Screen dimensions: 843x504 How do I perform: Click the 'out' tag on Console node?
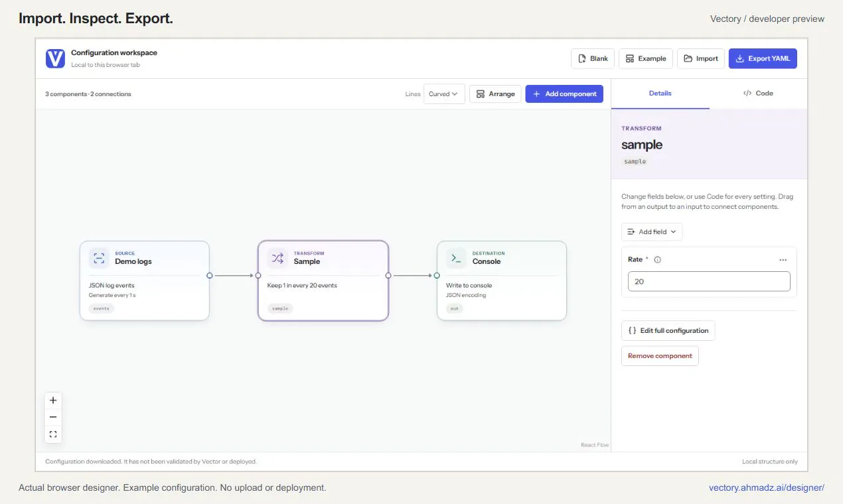pyautogui.click(x=455, y=308)
